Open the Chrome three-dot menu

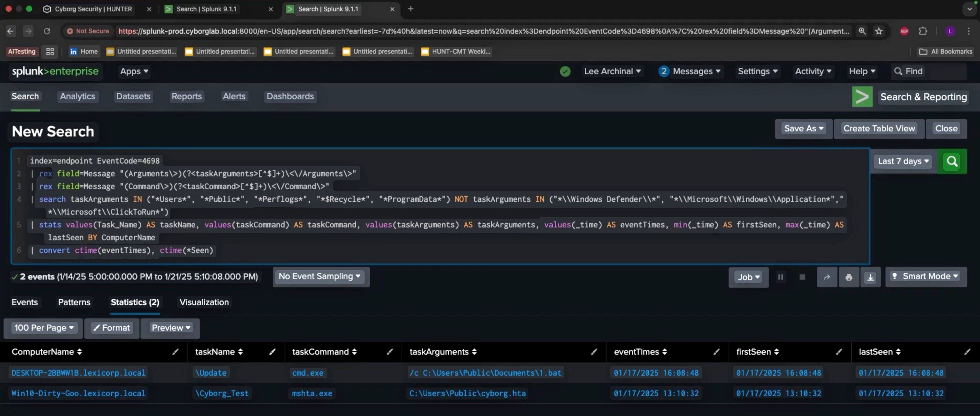969,31
